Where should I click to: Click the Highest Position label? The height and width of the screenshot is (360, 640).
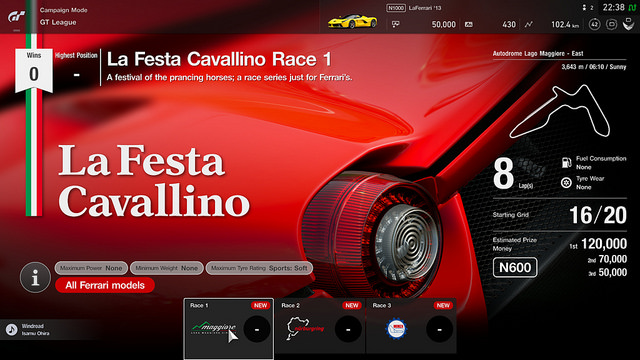(76, 56)
